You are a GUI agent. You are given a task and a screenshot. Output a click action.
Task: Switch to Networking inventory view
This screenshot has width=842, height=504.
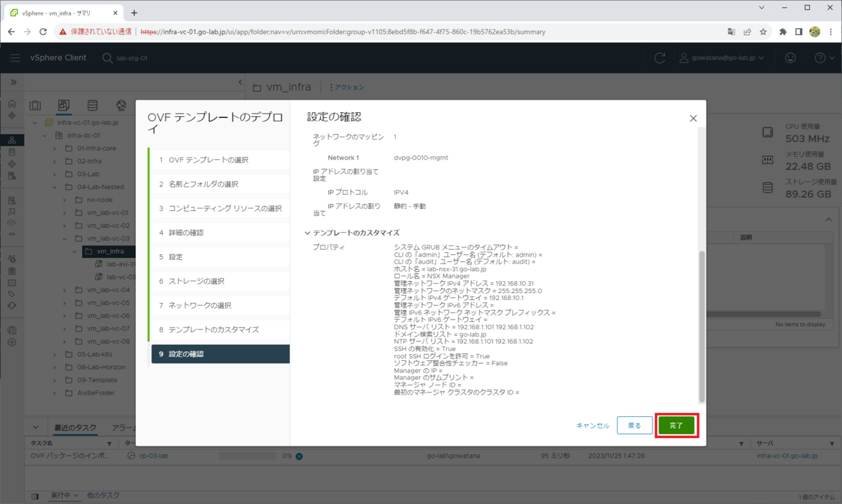(121, 106)
